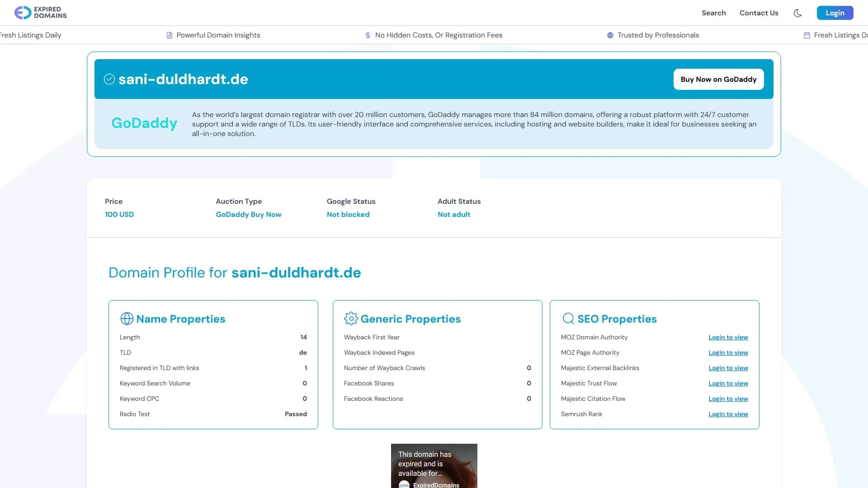Click the GoDaddy logo
868x488 pixels.
point(144,123)
